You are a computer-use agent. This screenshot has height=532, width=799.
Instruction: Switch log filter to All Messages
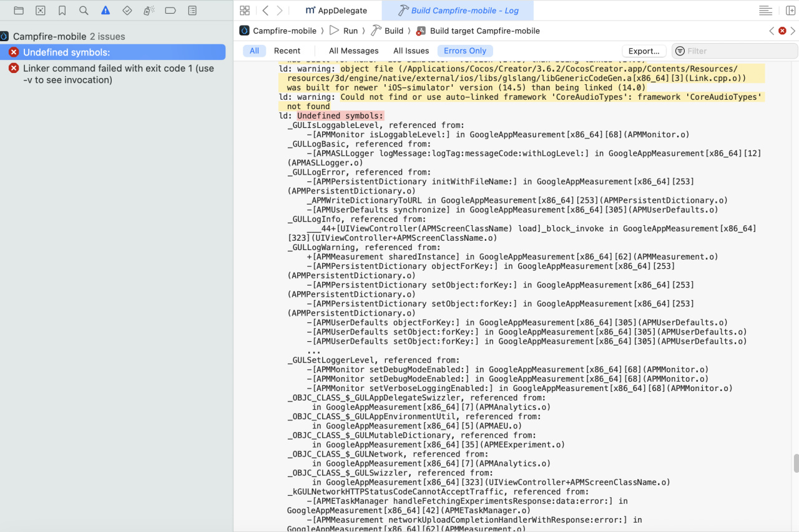tap(353, 51)
